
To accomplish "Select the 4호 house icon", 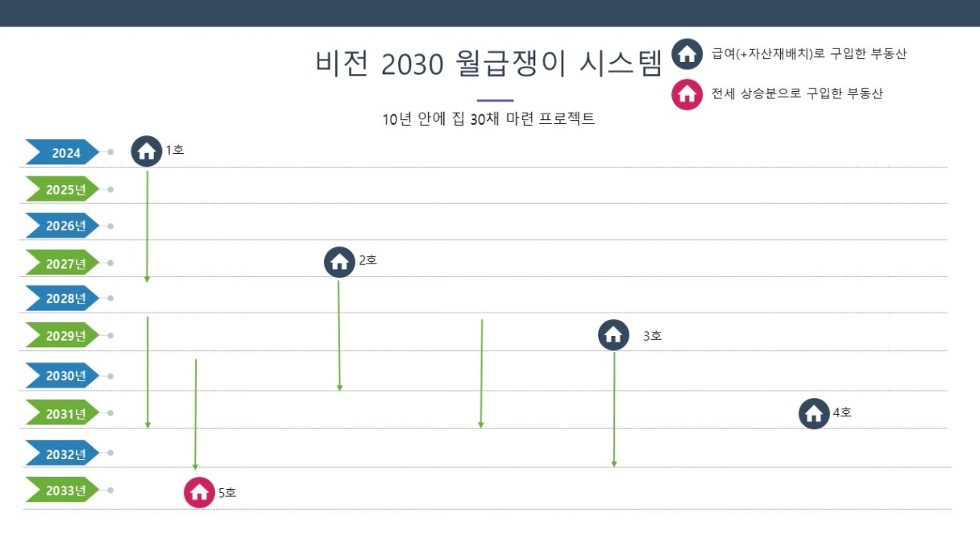I will (x=814, y=414).
